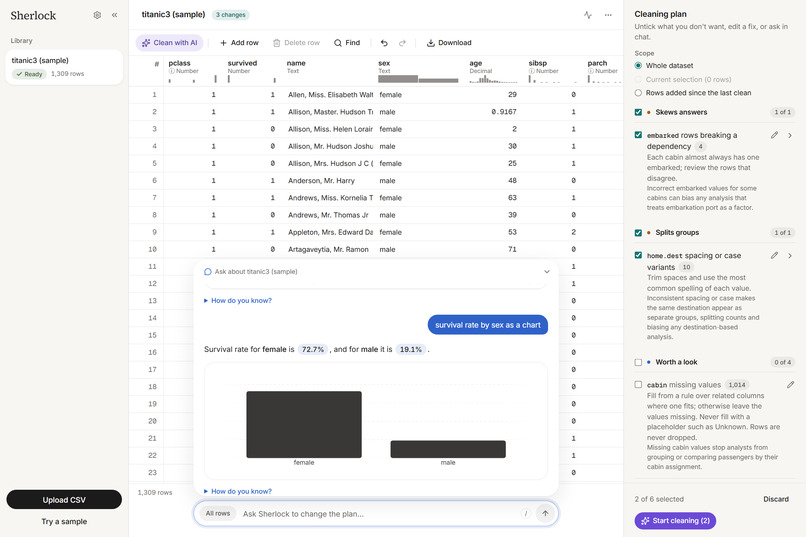The height and width of the screenshot is (537, 806).
Task: Send the chat message arrow button
Action: pos(545,513)
